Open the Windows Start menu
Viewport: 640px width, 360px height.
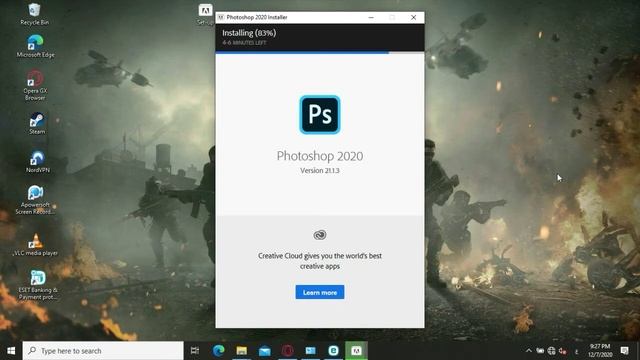tap(11, 351)
